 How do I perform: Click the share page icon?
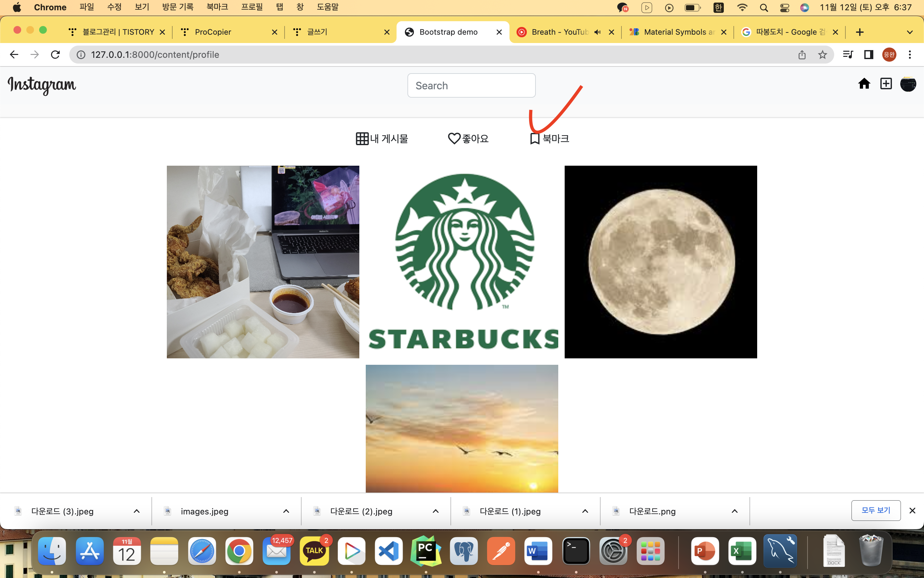(802, 55)
